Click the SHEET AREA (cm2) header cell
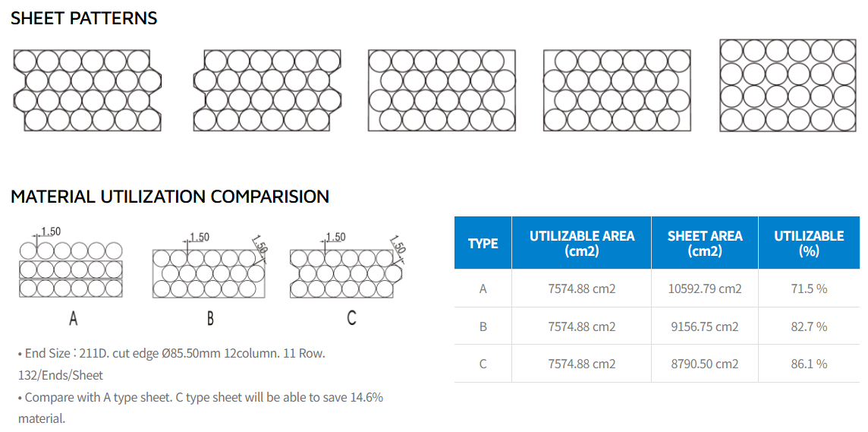868x432 pixels. (x=705, y=243)
